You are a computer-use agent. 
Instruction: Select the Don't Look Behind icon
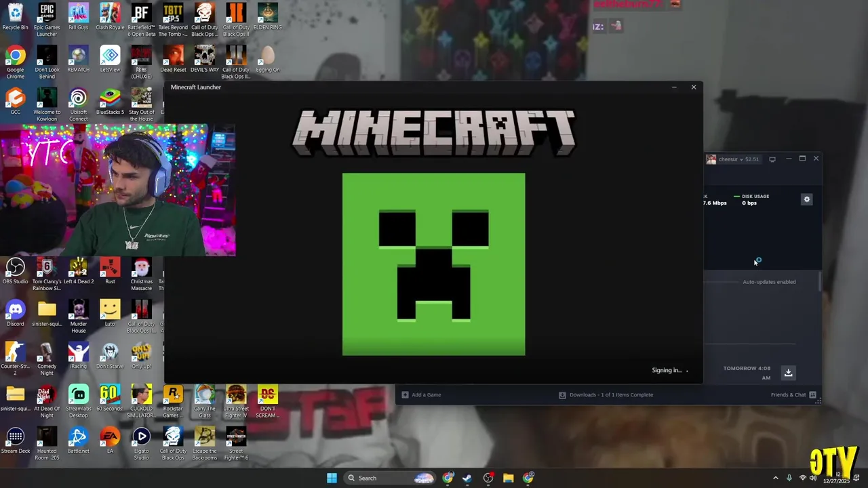coord(47,62)
